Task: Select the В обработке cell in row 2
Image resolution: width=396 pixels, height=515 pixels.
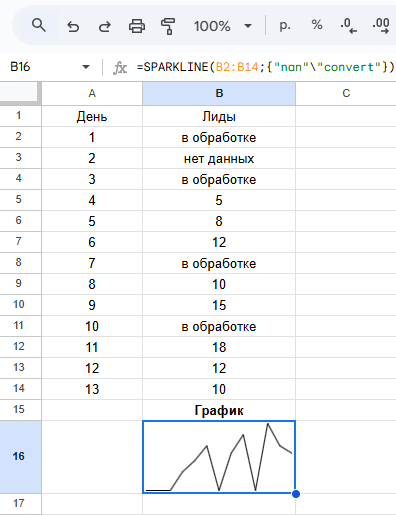Action: 219,137
